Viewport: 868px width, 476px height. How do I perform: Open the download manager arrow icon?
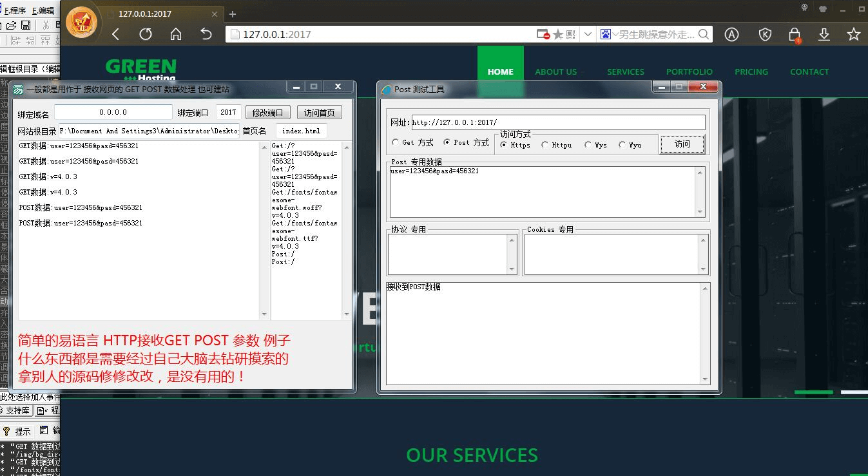click(x=824, y=35)
